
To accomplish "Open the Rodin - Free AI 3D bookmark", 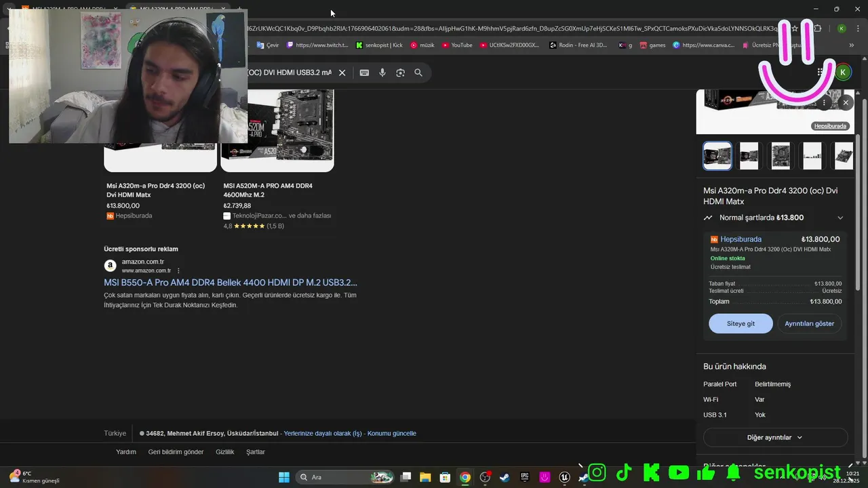I will tap(578, 45).
